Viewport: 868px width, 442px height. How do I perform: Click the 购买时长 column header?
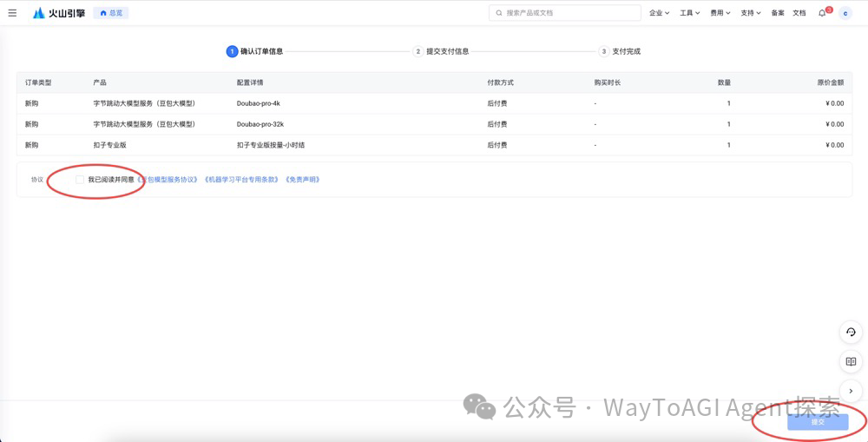click(608, 82)
